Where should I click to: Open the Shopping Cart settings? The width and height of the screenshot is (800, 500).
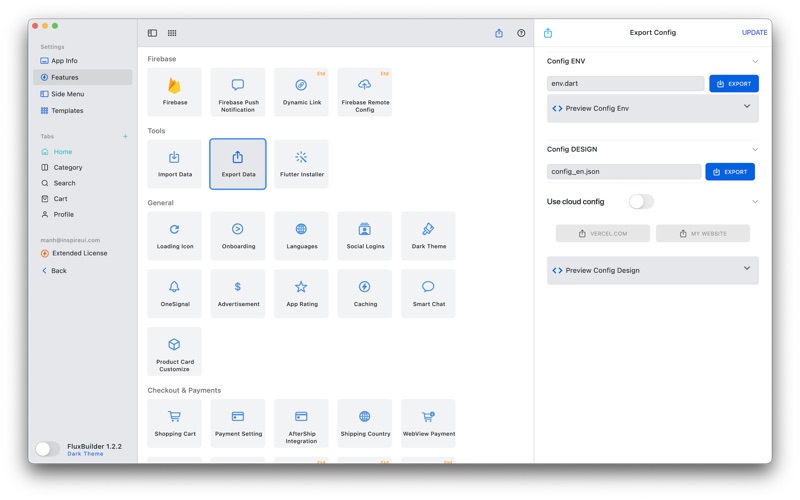pos(174,423)
